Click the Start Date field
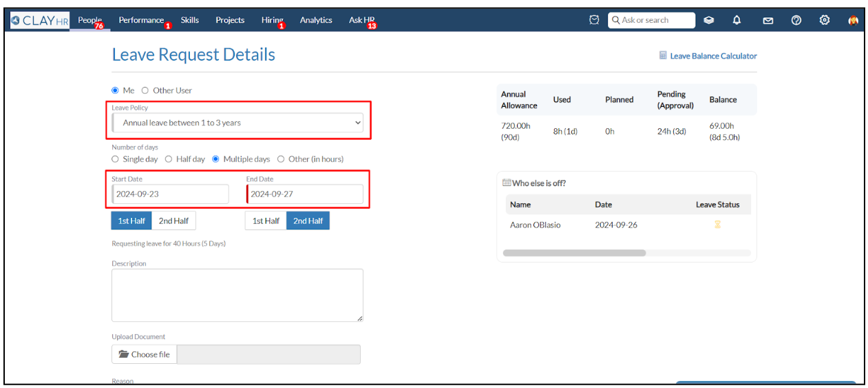The width and height of the screenshot is (868, 388). pos(170,194)
